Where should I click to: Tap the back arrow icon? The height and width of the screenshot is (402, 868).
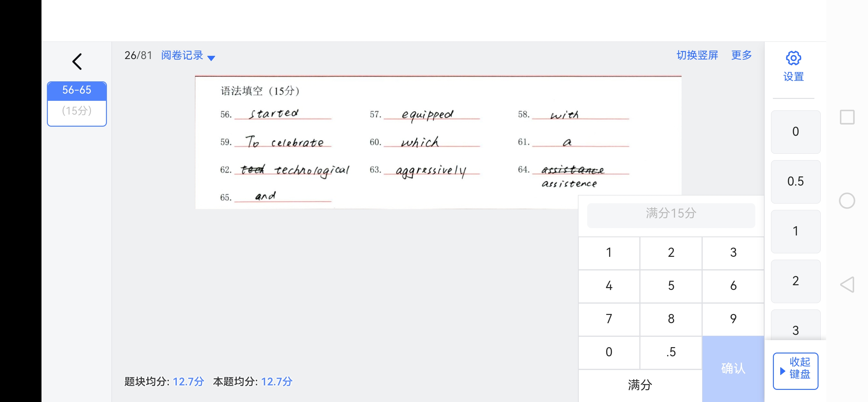(x=77, y=62)
